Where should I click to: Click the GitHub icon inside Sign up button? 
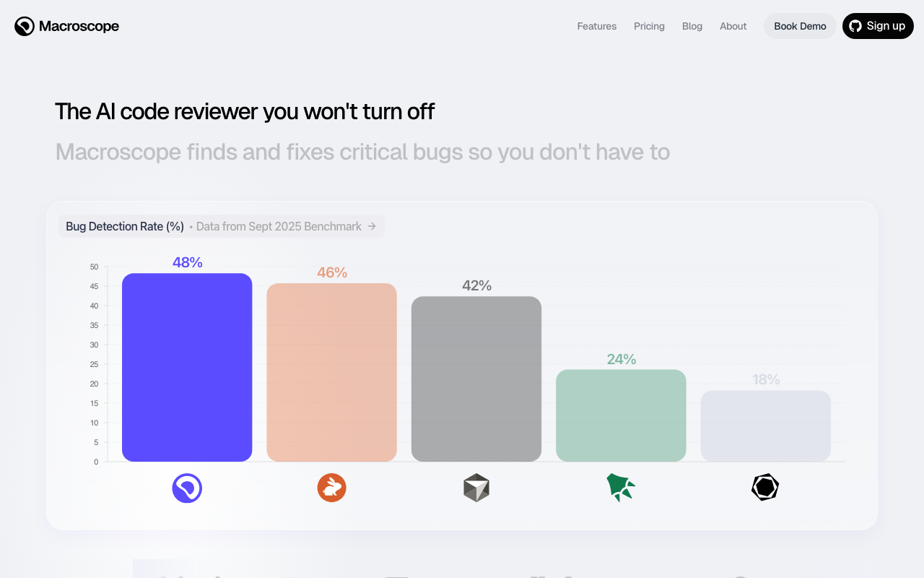click(855, 26)
